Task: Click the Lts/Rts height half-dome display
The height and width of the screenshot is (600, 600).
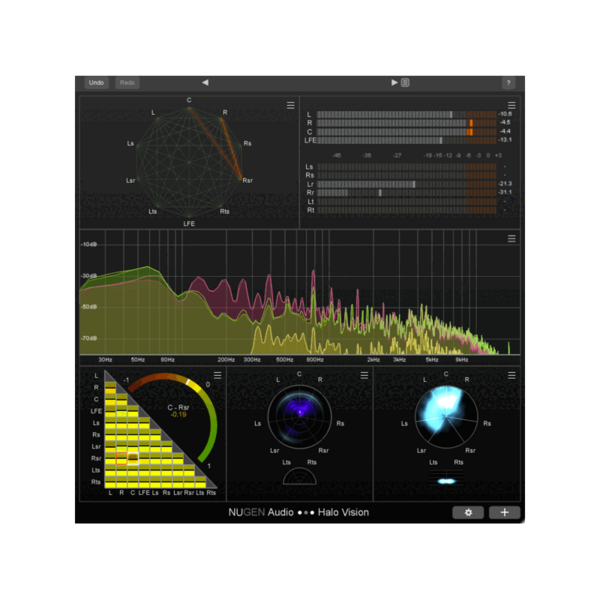Action: (300, 476)
